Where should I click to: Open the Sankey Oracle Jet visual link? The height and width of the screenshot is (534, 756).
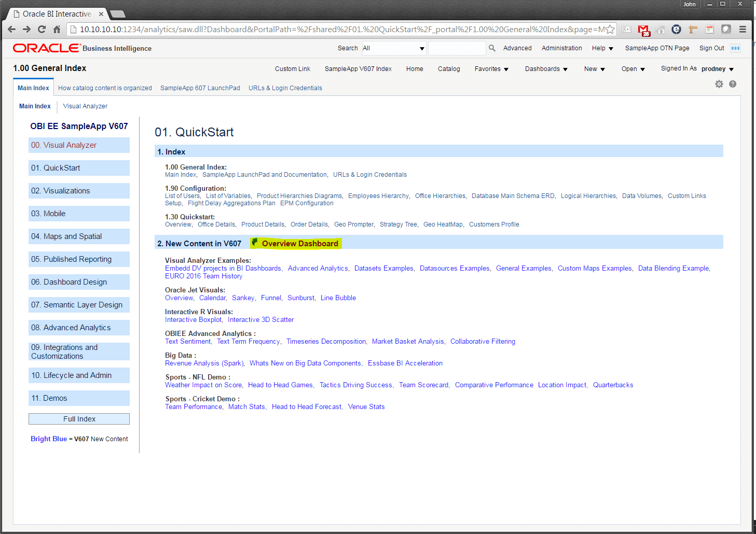[243, 298]
